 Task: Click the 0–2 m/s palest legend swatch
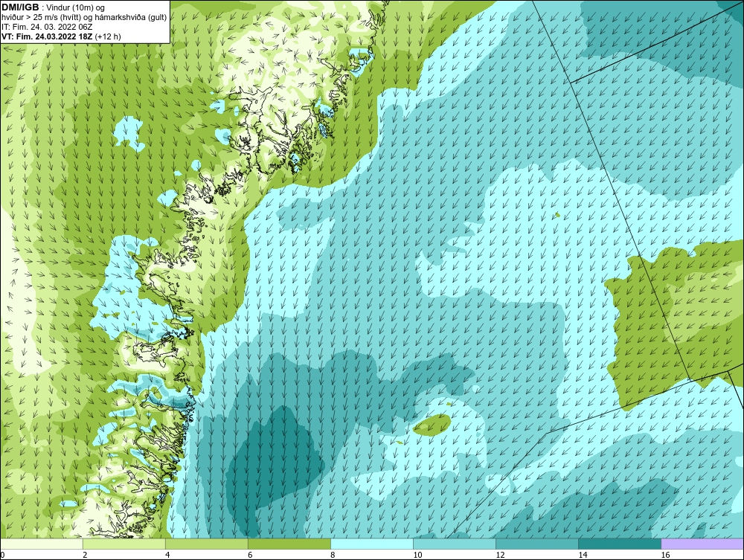(41, 544)
